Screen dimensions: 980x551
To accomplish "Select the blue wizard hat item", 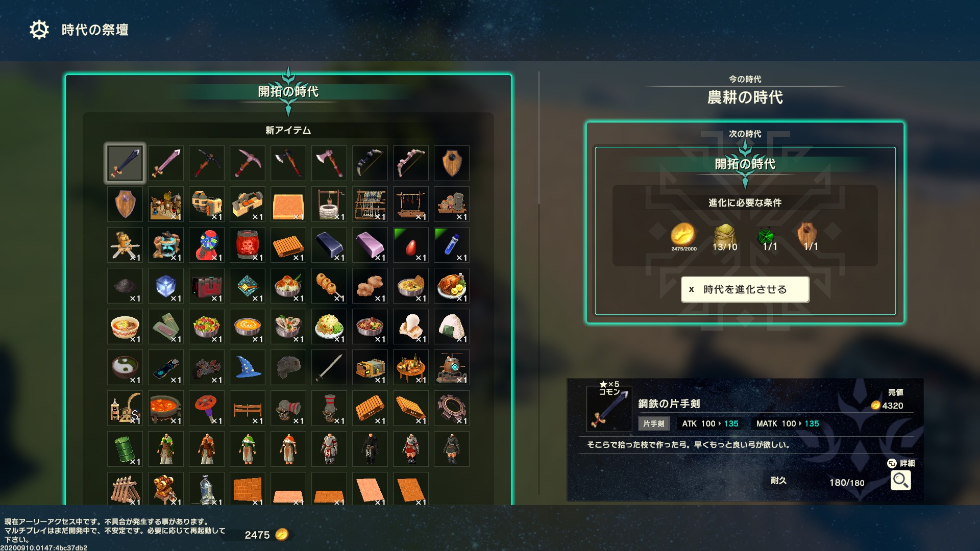I will [x=248, y=367].
